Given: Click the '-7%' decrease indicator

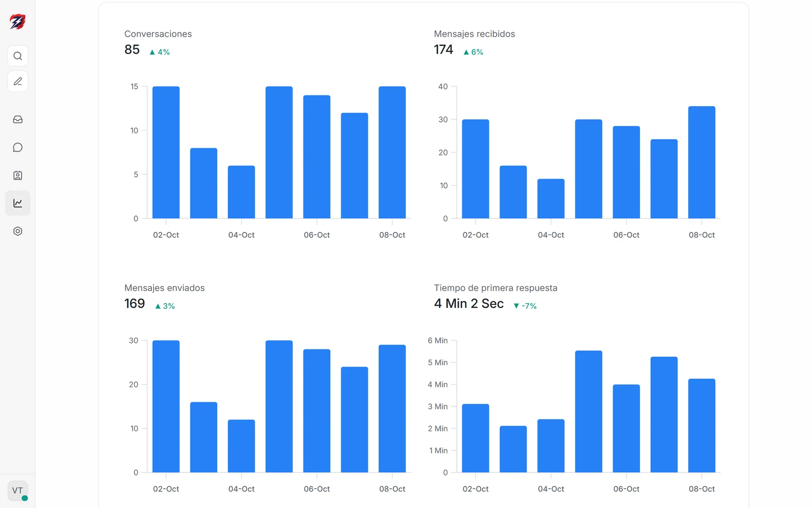Looking at the screenshot, I should (525, 306).
